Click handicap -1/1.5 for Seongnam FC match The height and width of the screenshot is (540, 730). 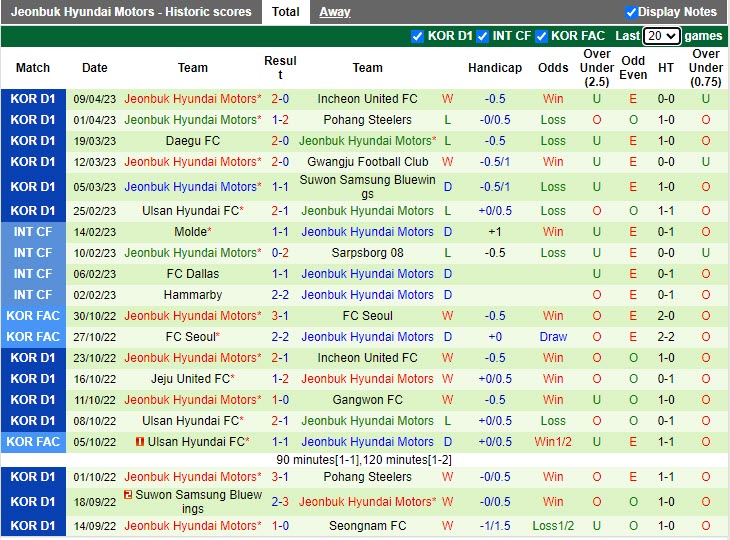[x=495, y=526]
